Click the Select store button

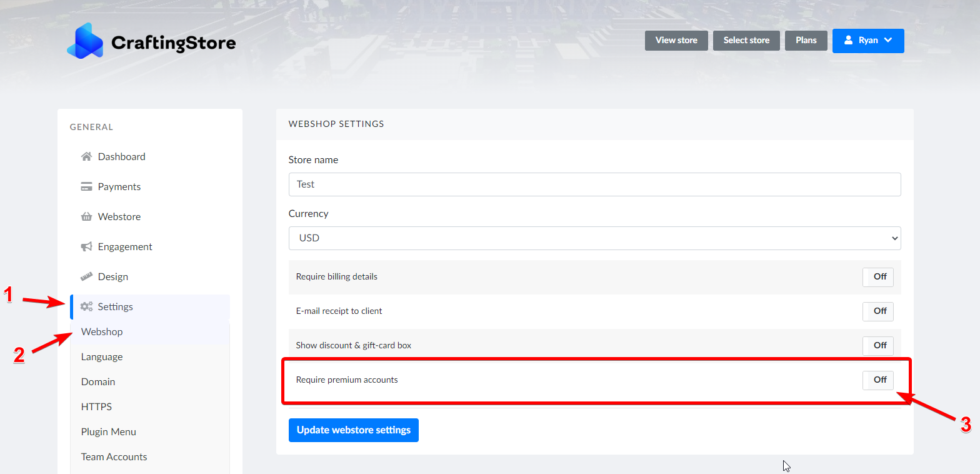coord(746,40)
